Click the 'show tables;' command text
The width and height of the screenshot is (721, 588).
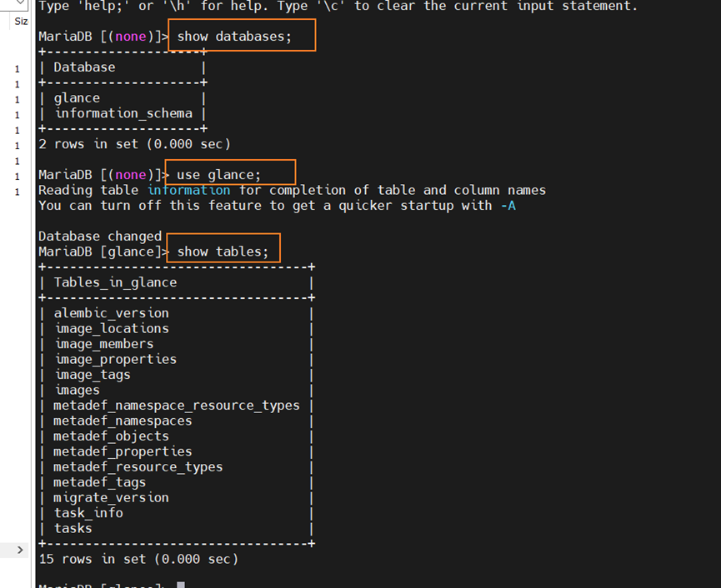click(x=223, y=252)
